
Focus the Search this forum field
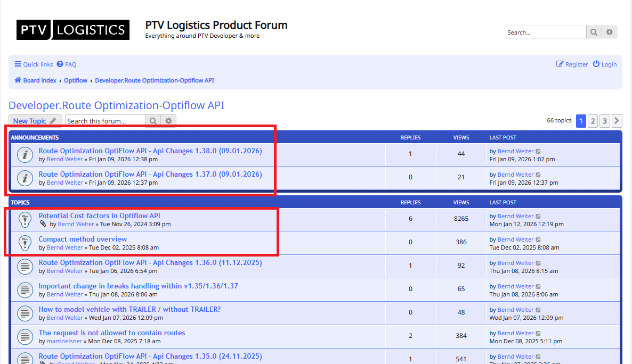click(x=105, y=121)
